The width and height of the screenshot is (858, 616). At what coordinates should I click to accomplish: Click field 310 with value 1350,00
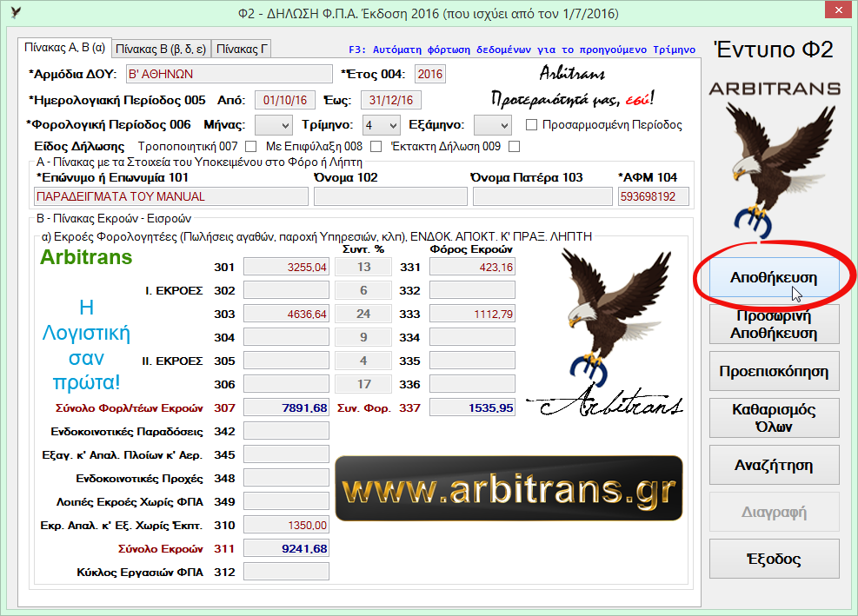click(286, 525)
